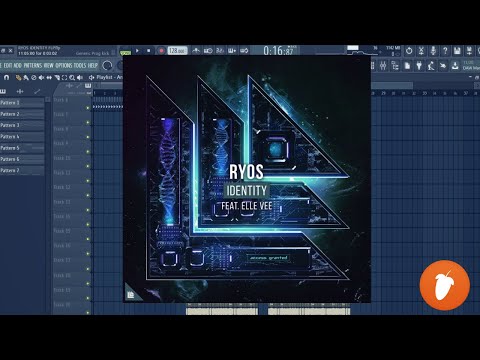Arm recording with the red record button

(161, 51)
